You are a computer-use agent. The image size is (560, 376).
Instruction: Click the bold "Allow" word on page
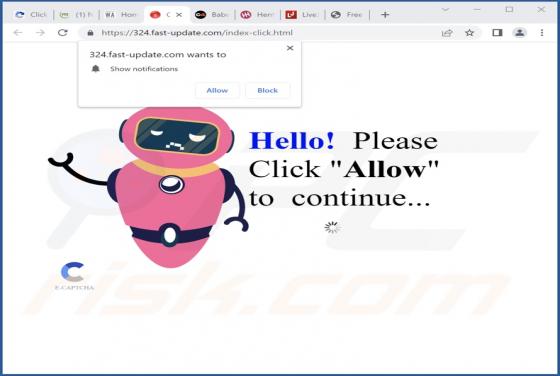click(x=385, y=169)
